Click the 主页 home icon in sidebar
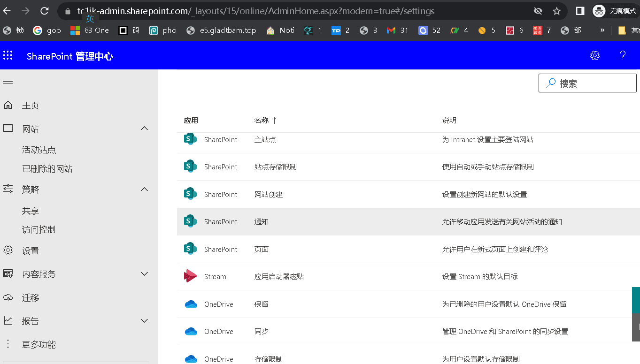The height and width of the screenshot is (364, 640). tap(8, 105)
